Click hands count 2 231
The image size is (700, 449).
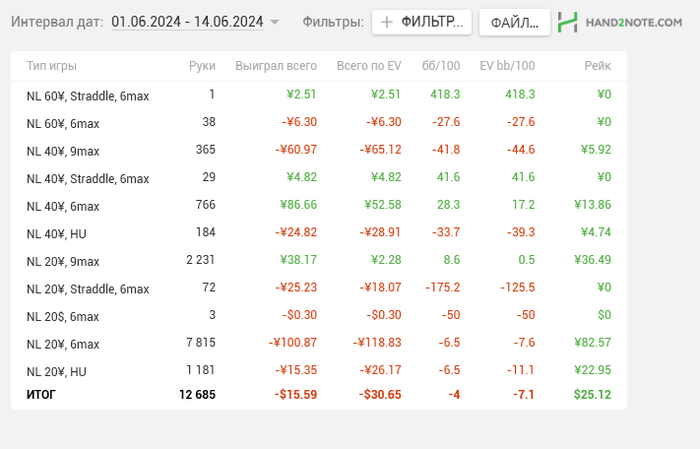click(200, 260)
